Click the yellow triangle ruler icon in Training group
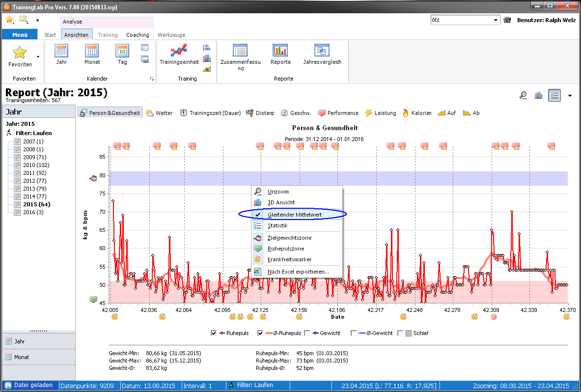581x392 pixels. click(x=207, y=69)
